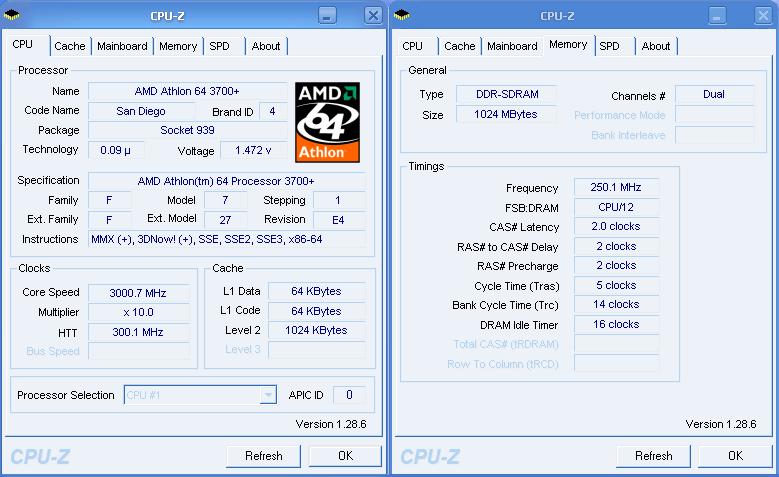Minimize the right CPU-Z window
This screenshot has width=779, height=477.
717,15
